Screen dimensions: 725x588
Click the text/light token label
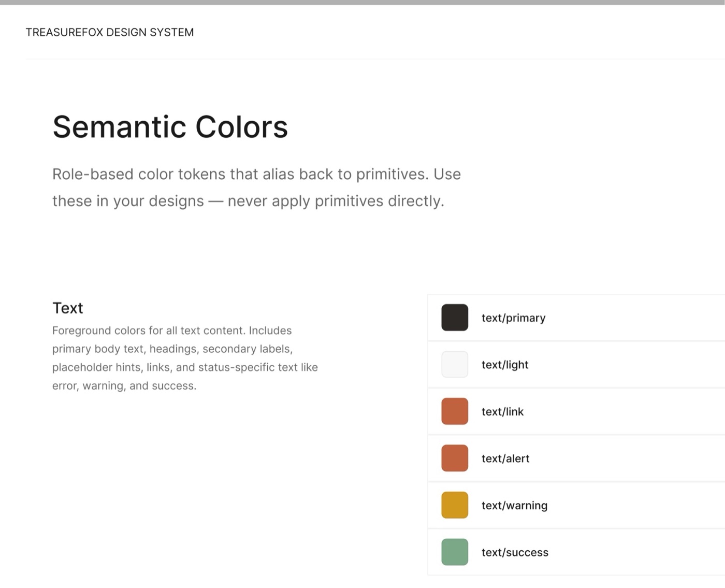click(x=505, y=365)
